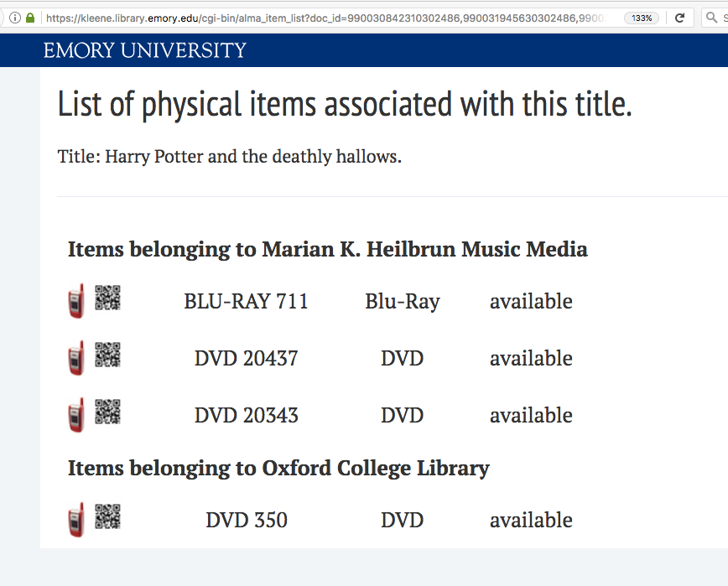Open the QR code for DVD 20437
Viewport: 728px width, 586px height.
click(107, 355)
